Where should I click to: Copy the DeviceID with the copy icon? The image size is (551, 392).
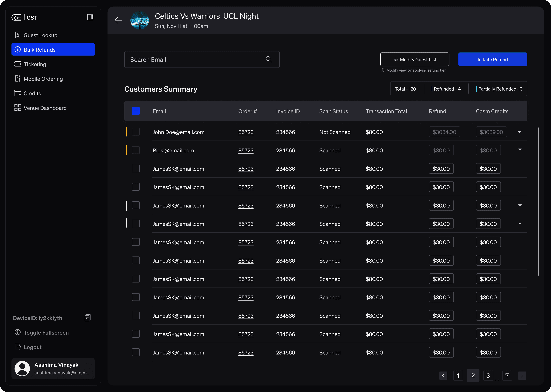88,318
